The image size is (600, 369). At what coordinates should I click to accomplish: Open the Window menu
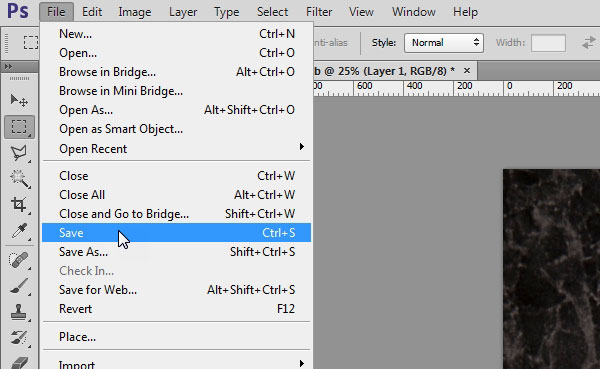tap(414, 12)
